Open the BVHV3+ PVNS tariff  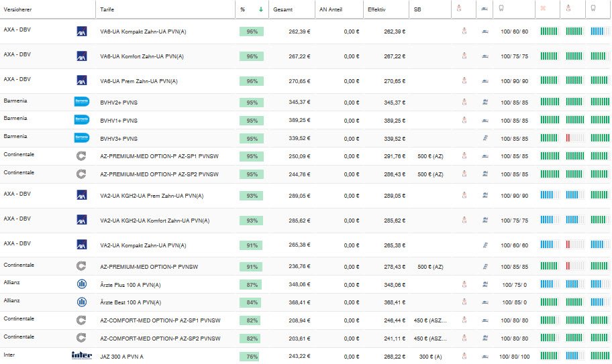click(x=119, y=139)
